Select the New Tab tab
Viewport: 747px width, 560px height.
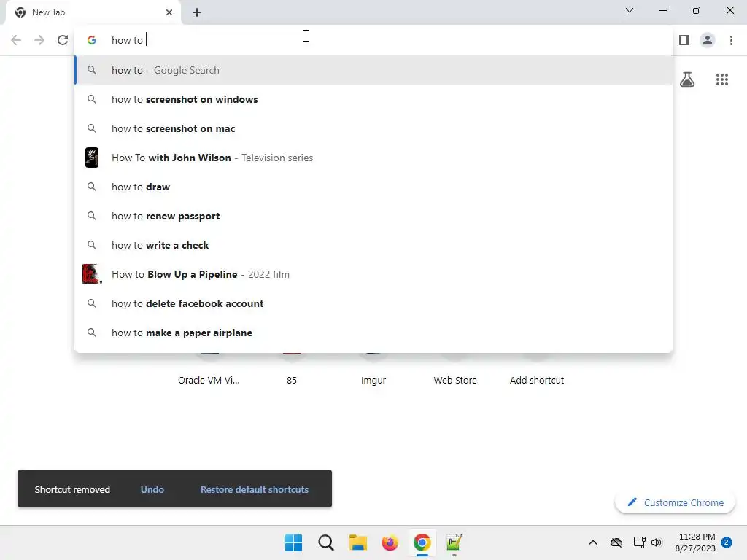pyautogui.click(x=93, y=12)
